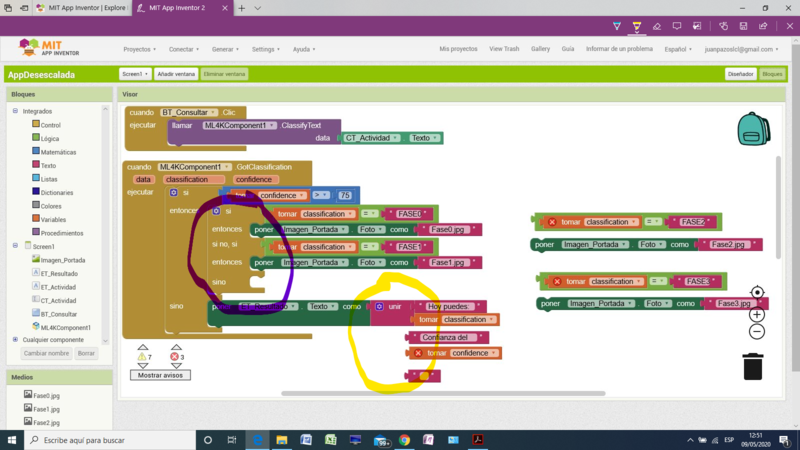Select the Colores block category swatch
This screenshot has width=800, height=450.
(36, 205)
